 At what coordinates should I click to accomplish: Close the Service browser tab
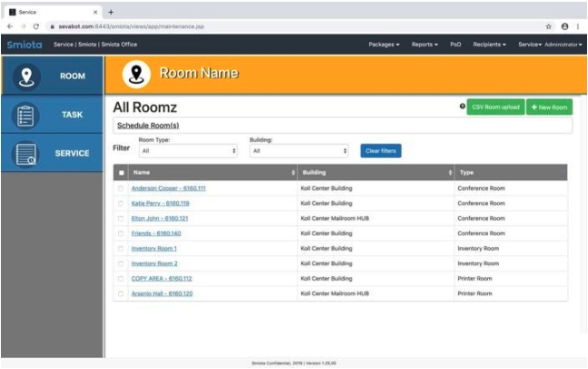(x=95, y=12)
